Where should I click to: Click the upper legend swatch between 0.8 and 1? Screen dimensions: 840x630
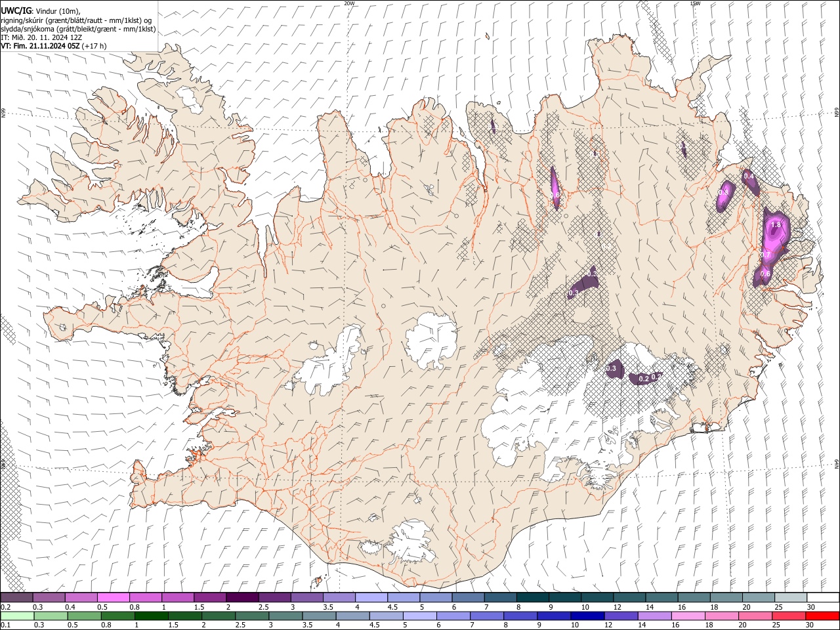point(146,597)
